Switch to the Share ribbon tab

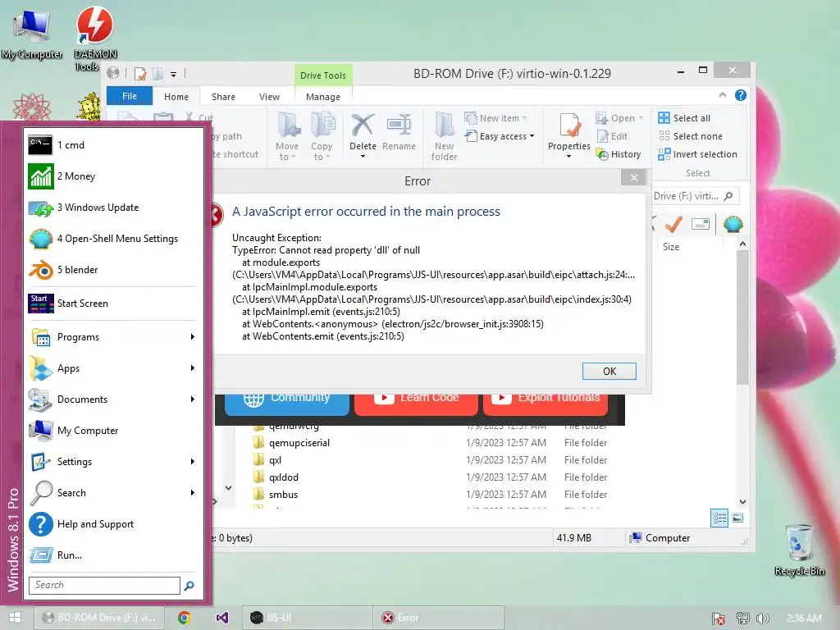click(x=223, y=97)
